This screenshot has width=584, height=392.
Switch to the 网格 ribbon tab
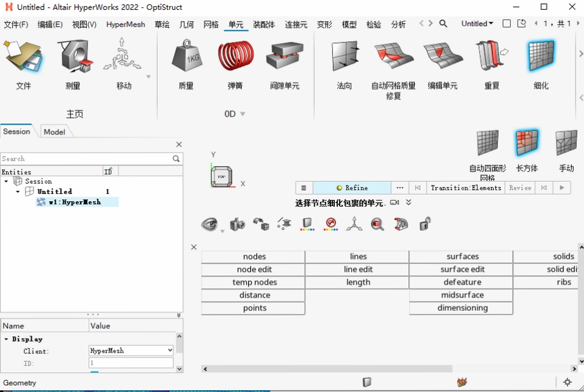pyautogui.click(x=211, y=25)
